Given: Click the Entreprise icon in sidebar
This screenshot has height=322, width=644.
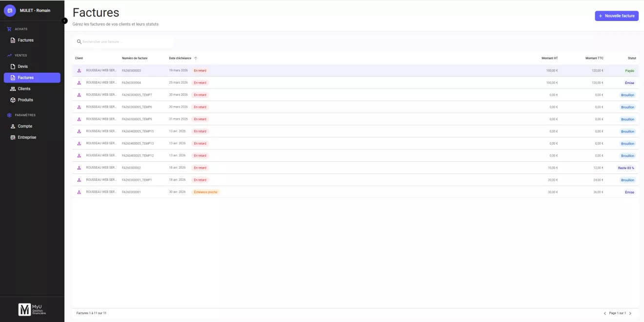Looking at the screenshot, I should click(x=13, y=137).
